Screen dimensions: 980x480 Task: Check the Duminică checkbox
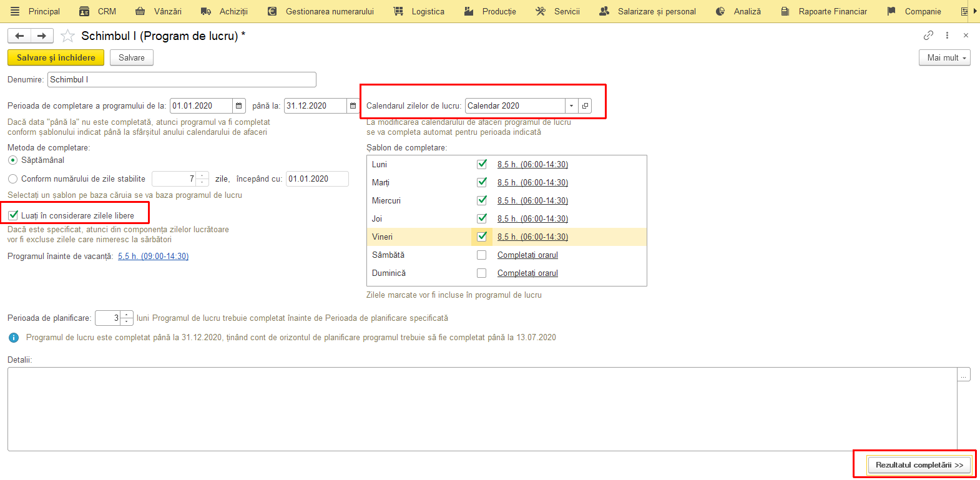point(482,273)
